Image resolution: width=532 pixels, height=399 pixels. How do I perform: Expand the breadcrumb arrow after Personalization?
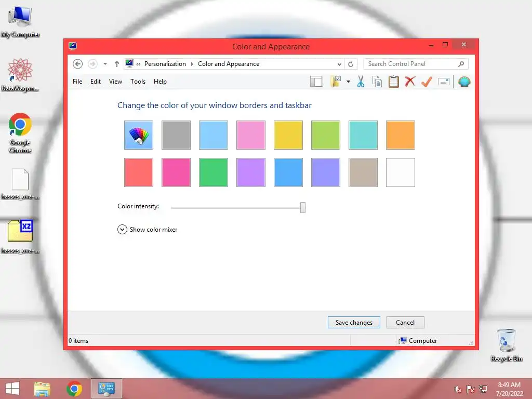point(192,64)
